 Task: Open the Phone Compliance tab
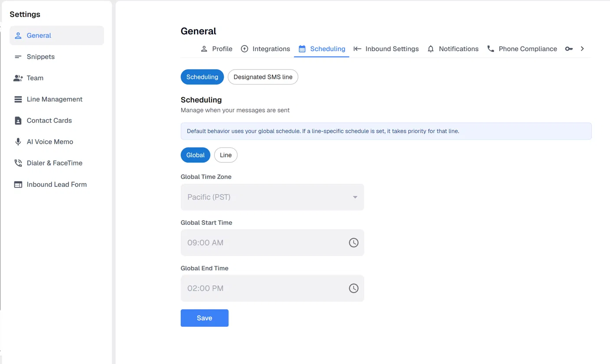522,49
